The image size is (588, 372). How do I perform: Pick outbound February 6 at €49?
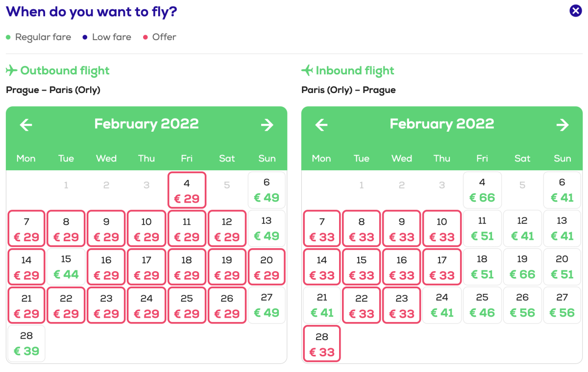click(x=267, y=190)
